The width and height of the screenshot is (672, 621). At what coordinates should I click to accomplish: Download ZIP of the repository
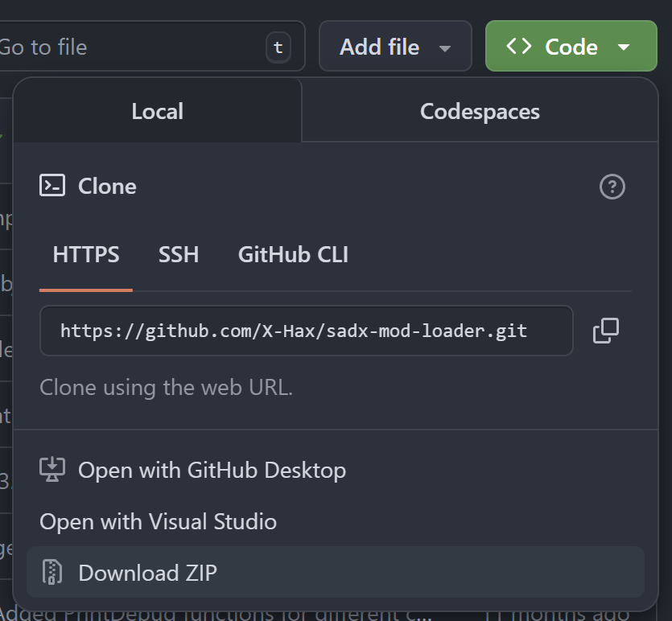[147, 573]
